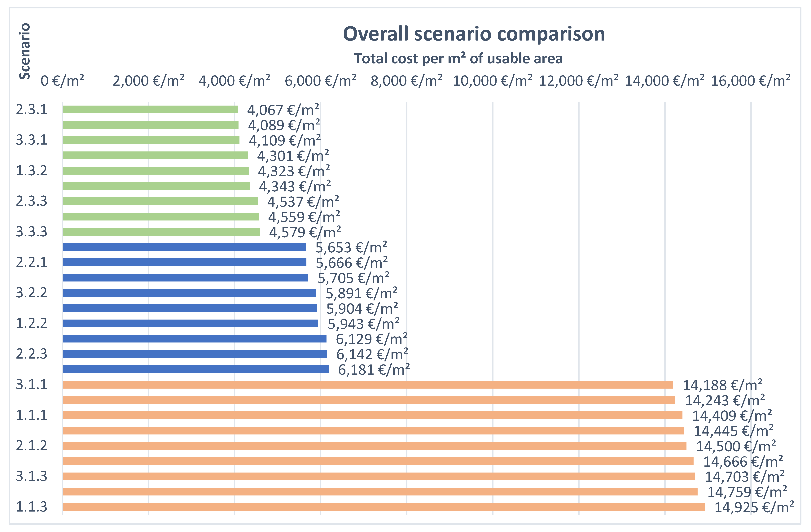Select the orange bar labeled 14,500 €/m²
811x532 pixels.
[375, 446]
